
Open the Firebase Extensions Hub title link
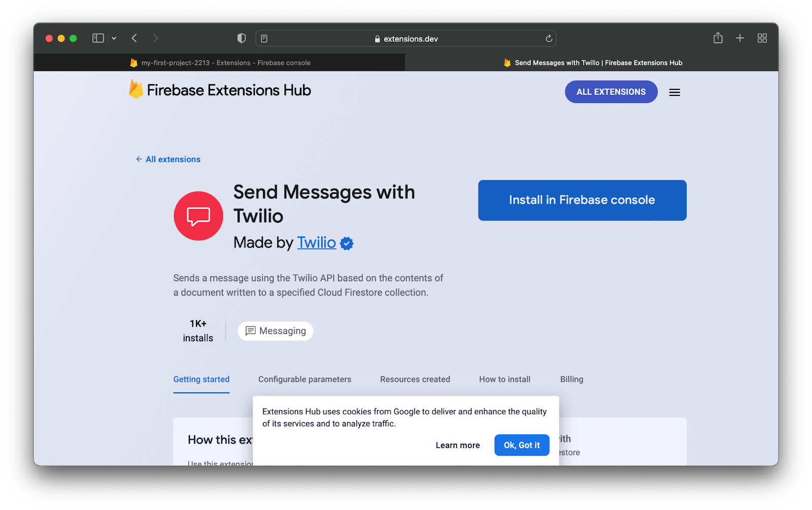tap(229, 90)
